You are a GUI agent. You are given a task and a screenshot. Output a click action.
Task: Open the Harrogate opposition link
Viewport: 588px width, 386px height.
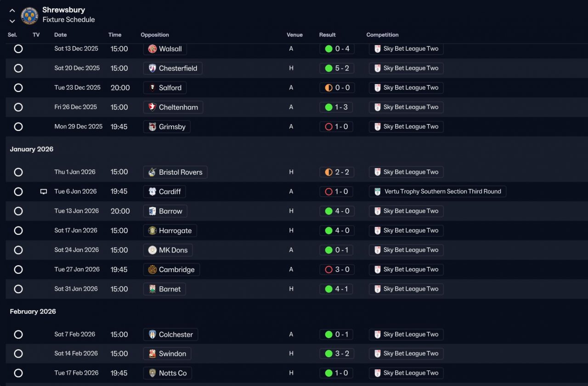(170, 231)
